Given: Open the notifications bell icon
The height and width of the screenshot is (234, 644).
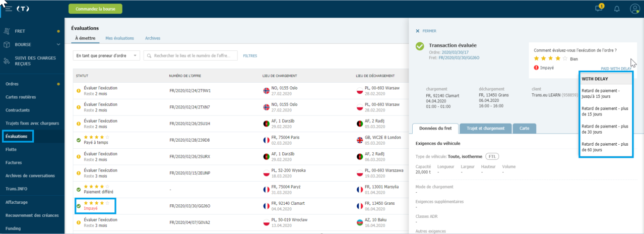Looking at the screenshot, I should 617,9.
